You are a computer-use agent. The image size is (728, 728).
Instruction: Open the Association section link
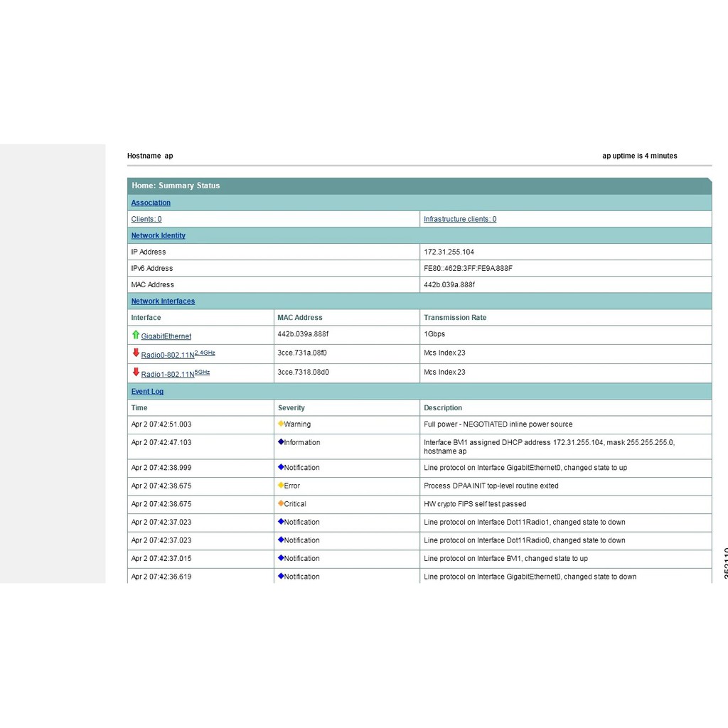coord(151,203)
